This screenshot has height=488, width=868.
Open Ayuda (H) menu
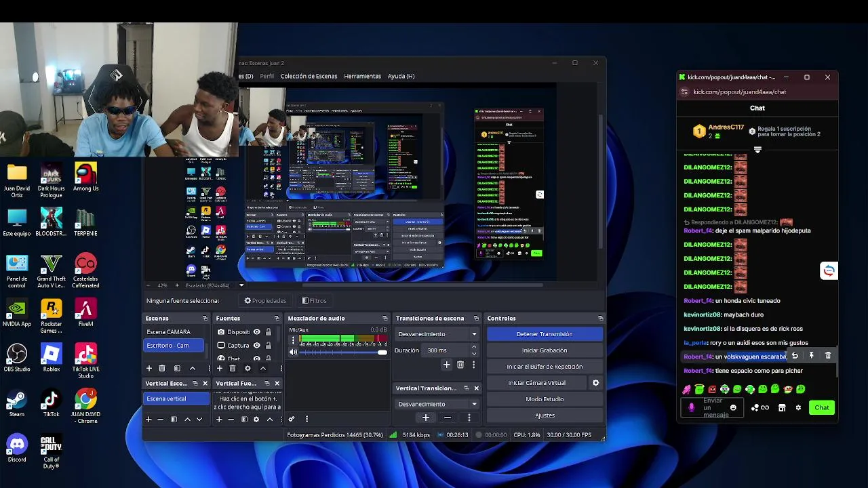(x=401, y=76)
